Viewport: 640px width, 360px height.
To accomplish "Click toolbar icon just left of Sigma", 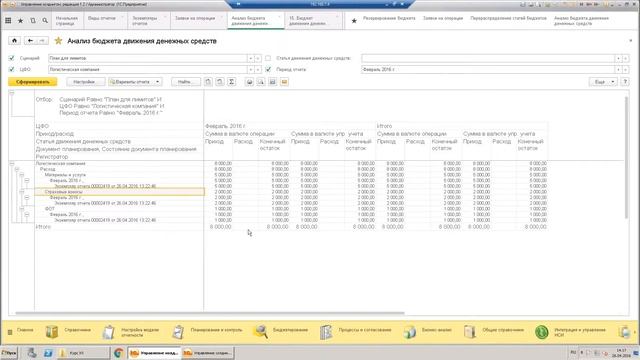I will [x=220, y=82].
